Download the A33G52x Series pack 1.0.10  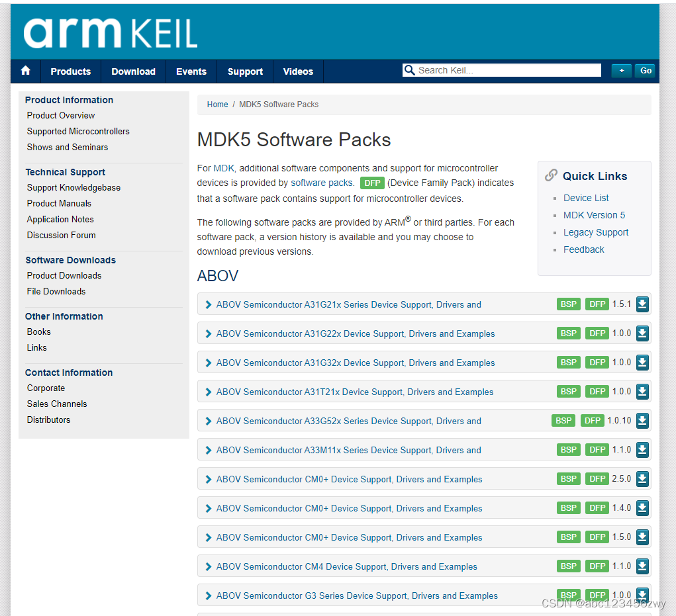(642, 420)
